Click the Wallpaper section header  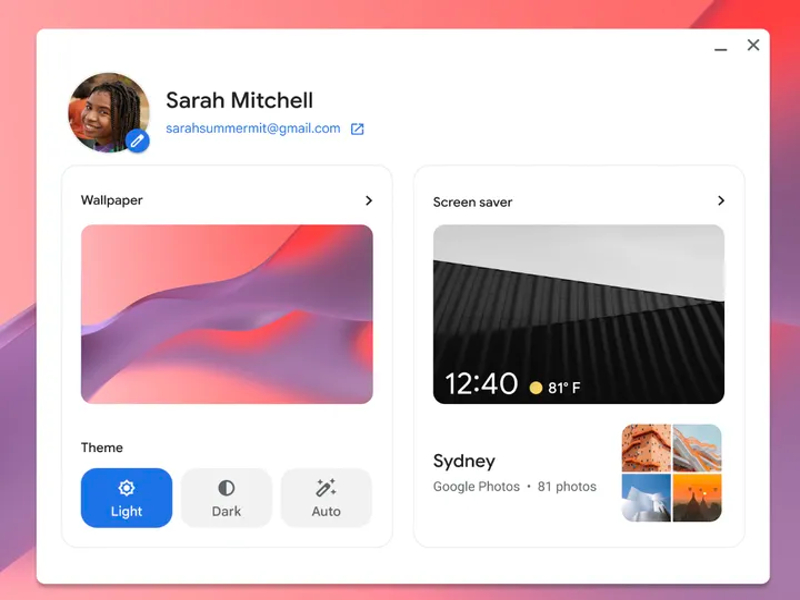(x=111, y=200)
